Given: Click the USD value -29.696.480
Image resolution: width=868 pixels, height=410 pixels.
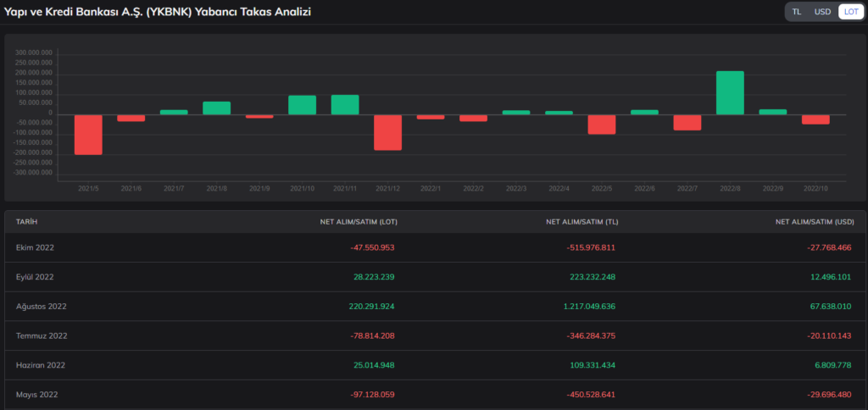Looking at the screenshot, I should coord(829,395).
